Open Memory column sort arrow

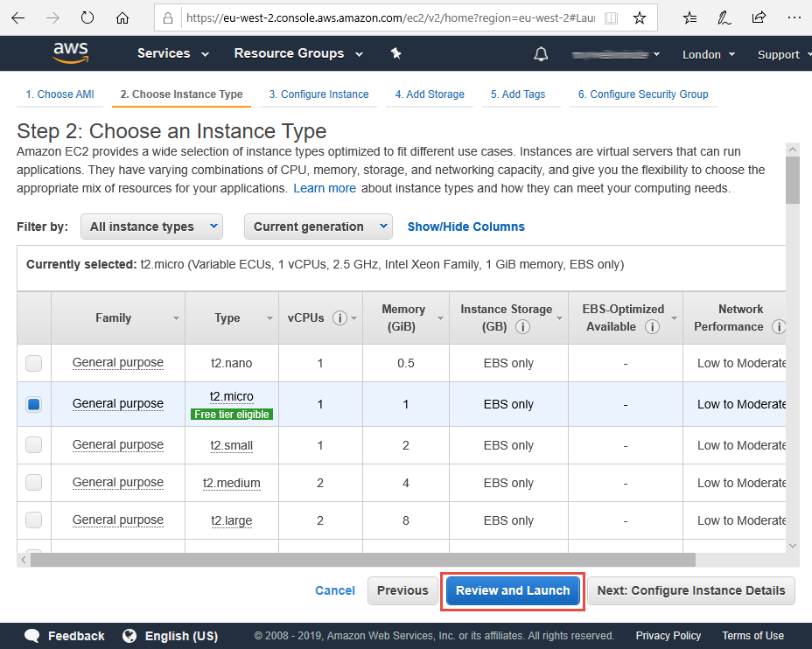[x=440, y=318]
